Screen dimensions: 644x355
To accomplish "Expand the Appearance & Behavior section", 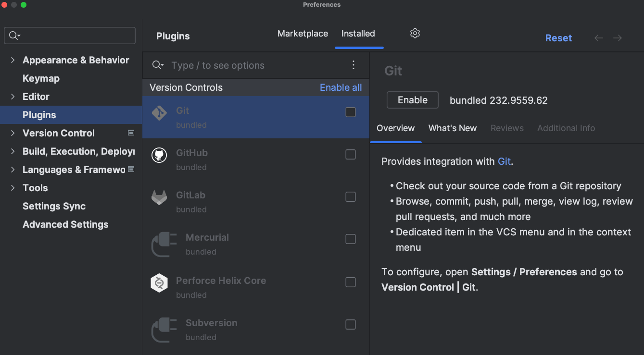I will coord(13,60).
